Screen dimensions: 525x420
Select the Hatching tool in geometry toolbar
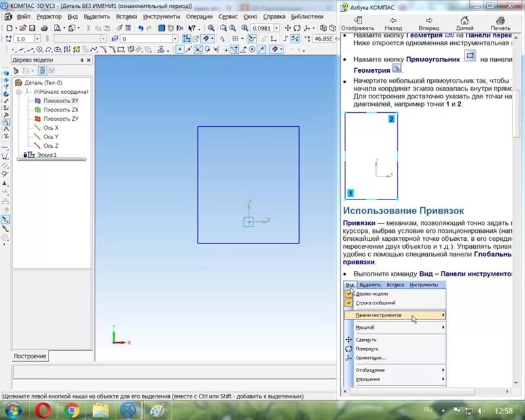tap(139, 50)
